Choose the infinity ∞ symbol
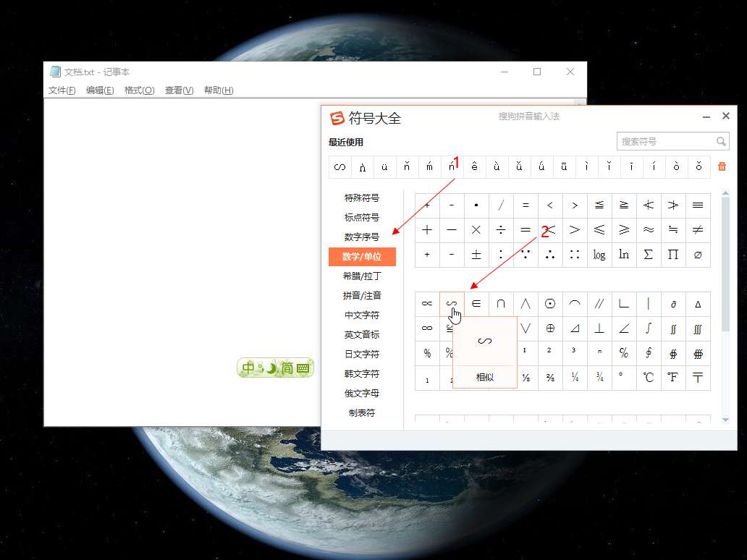 point(427,328)
